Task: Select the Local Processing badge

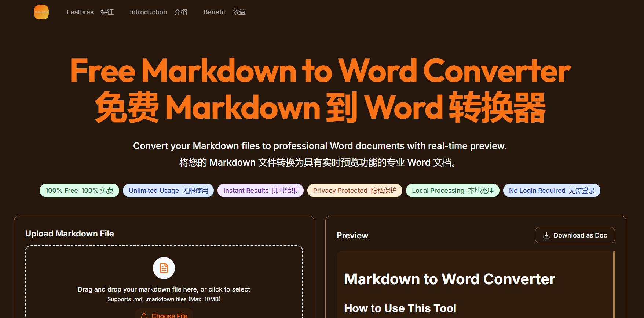Action: pyautogui.click(x=453, y=191)
